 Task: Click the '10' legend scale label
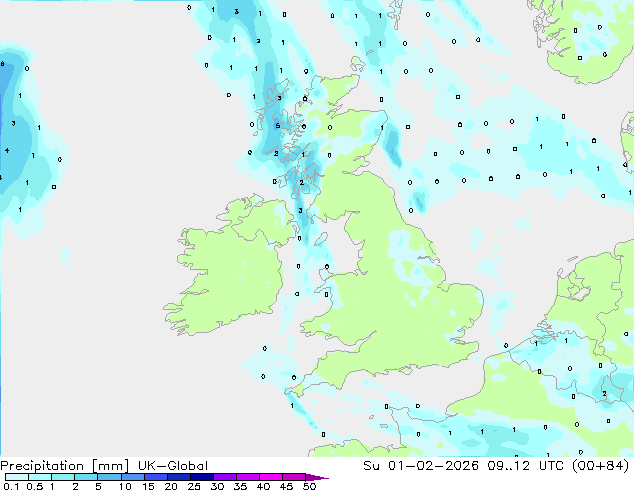tap(125, 486)
